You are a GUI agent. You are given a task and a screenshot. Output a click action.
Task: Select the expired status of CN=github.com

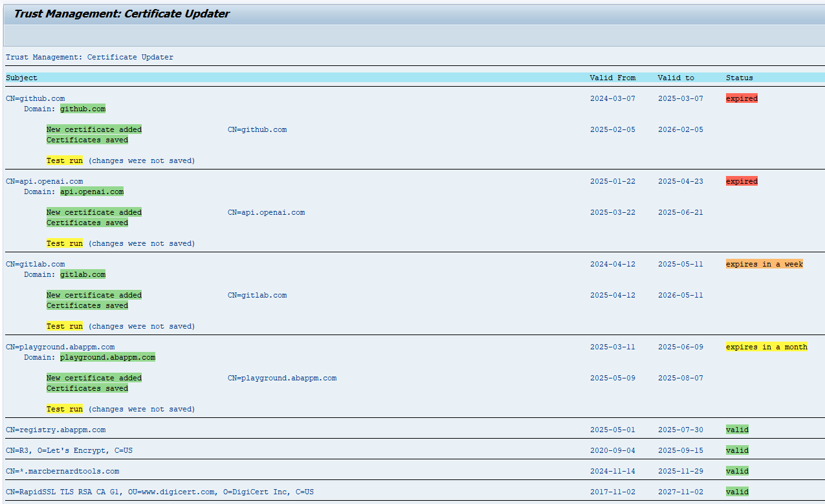[742, 98]
